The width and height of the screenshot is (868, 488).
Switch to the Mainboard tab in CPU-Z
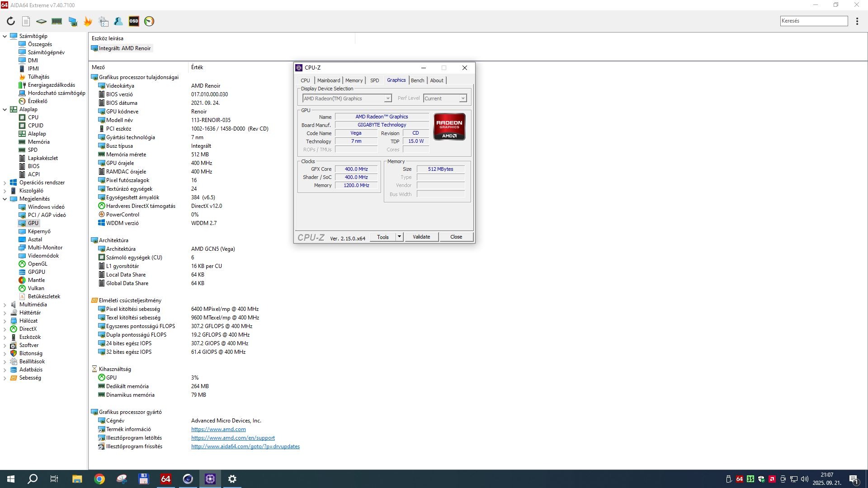pyautogui.click(x=329, y=80)
